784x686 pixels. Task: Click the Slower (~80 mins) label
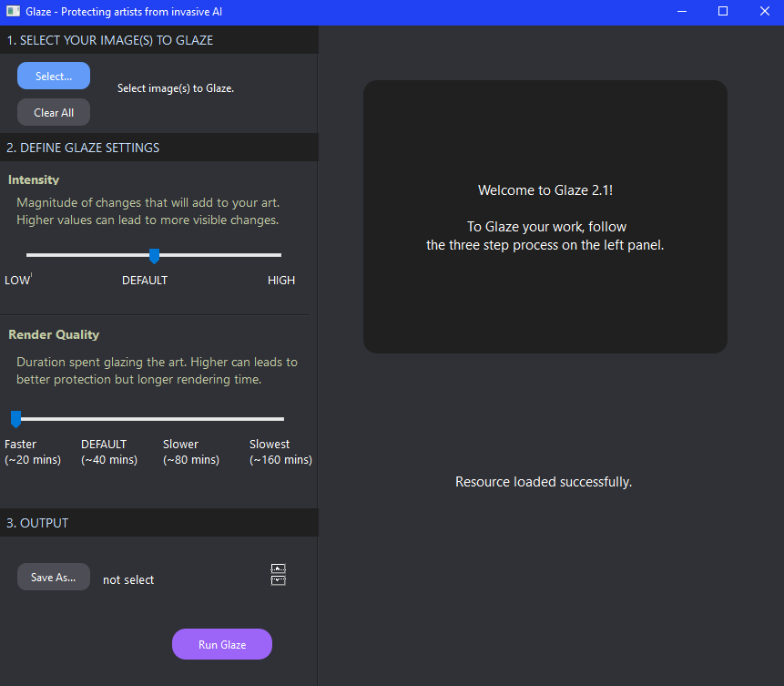pyautogui.click(x=191, y=452)
